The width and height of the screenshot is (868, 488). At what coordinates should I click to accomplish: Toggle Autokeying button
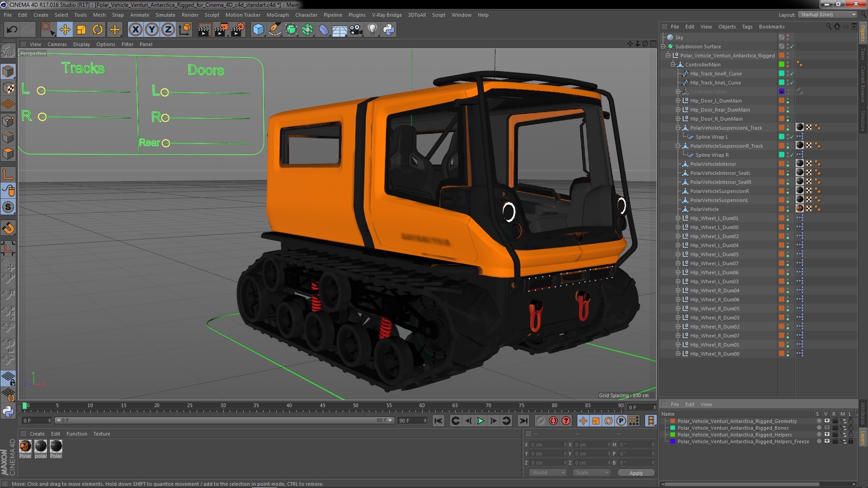(x=553, y=421)
